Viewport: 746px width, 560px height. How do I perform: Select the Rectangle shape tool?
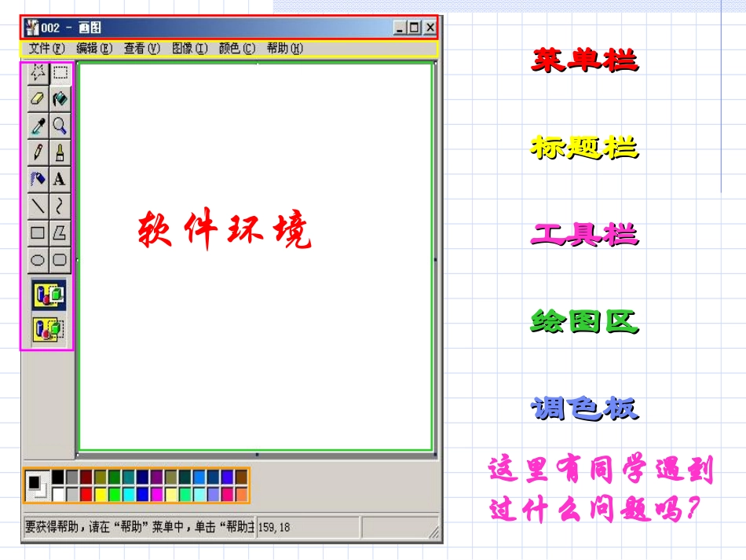[38, 233]
